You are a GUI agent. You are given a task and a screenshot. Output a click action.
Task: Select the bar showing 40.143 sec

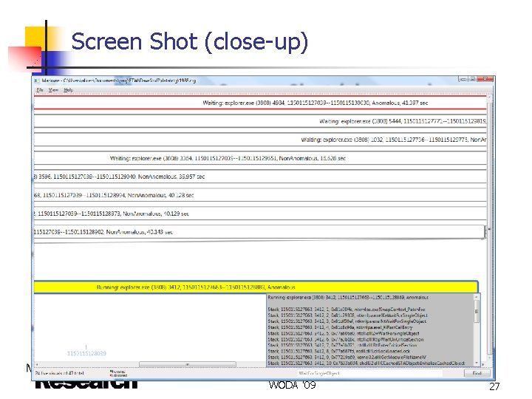[259, 232]
